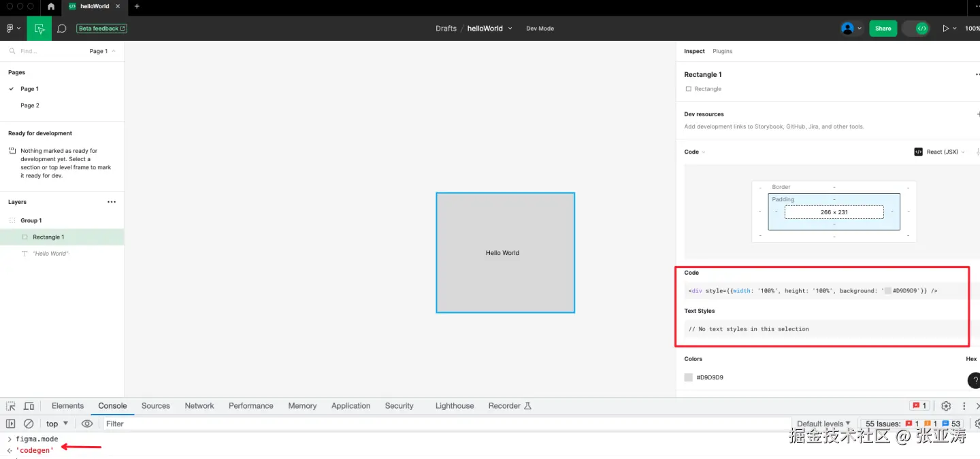Expand the Code section chevron
The width and height of the screenshot is (980, 459).
pyautogui.click(x=704, y=152)
